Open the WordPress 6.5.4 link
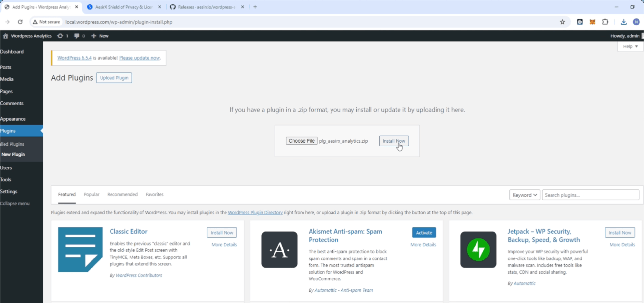The width and height of the screenshot is (644, 303). [74, 58]
